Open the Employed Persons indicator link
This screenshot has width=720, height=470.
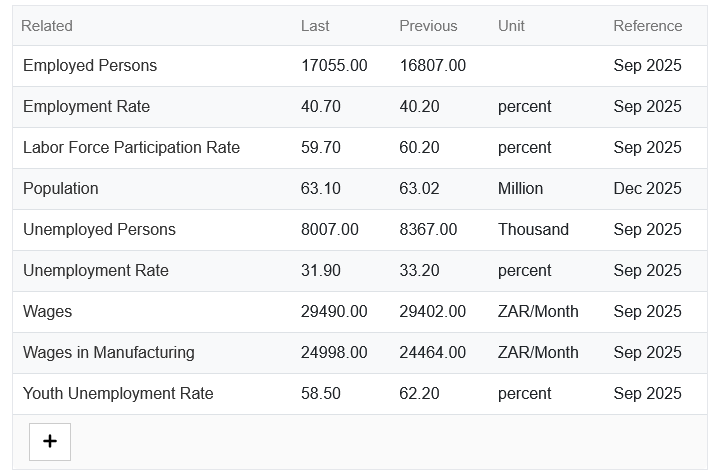90,66
